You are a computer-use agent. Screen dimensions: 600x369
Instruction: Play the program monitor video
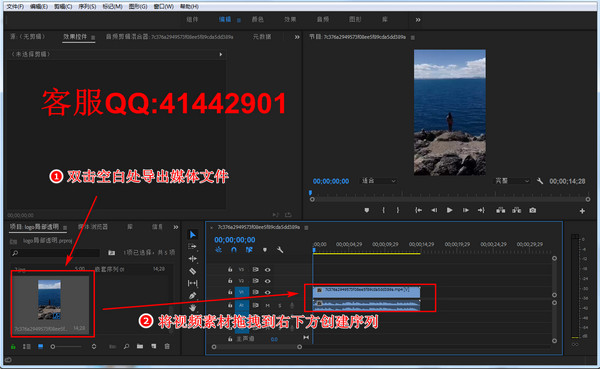tap(450, 210)
